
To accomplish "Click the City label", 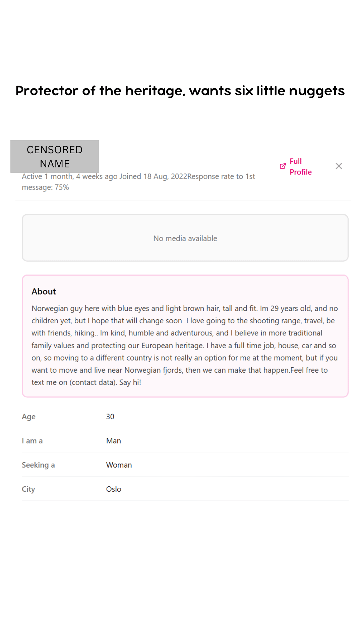I will click(28, 489).
